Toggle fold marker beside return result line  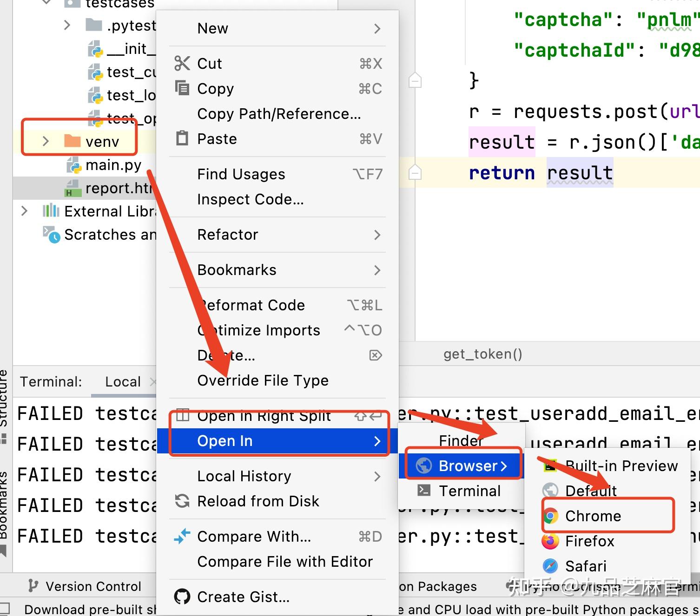coord(415,173)
